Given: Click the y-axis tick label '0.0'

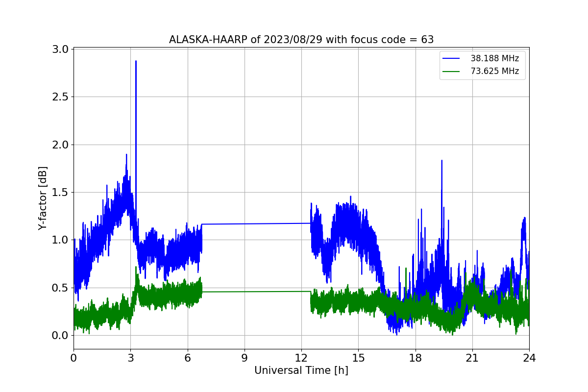Looking at the screenshot, I should click(60, 336).
